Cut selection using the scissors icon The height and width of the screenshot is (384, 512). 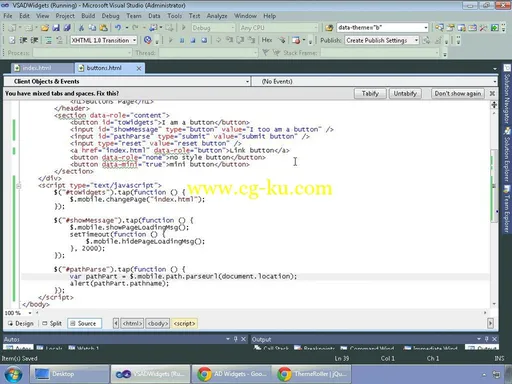click(81, 28)
